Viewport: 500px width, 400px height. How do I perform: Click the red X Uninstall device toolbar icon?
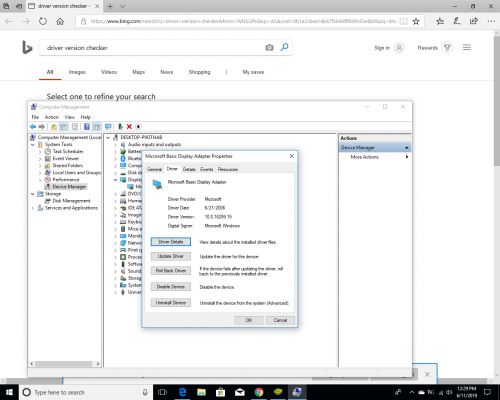[129, 127]
